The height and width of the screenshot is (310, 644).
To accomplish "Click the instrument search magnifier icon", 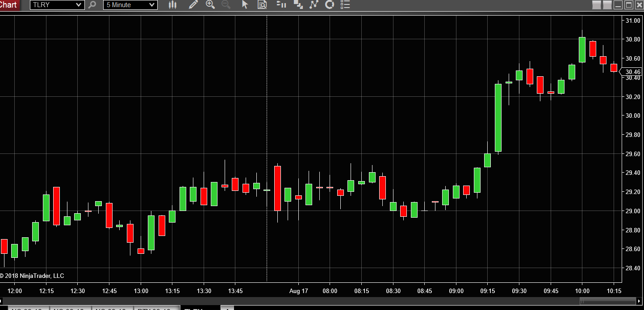I will pos(92,5).
